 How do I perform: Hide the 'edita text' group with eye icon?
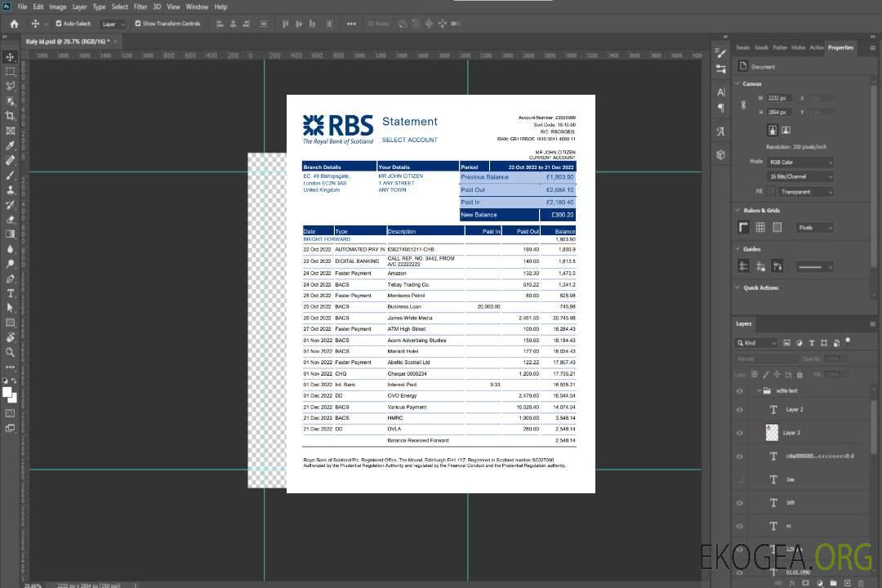point(740,391)
